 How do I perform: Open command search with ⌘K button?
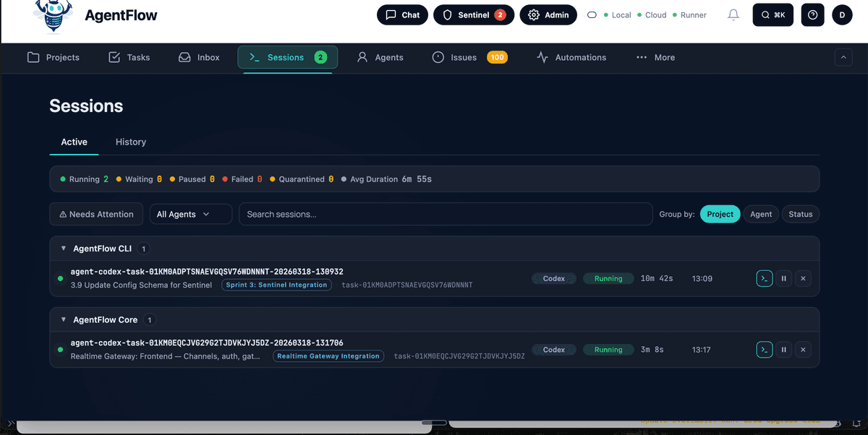tap(773, 15)
